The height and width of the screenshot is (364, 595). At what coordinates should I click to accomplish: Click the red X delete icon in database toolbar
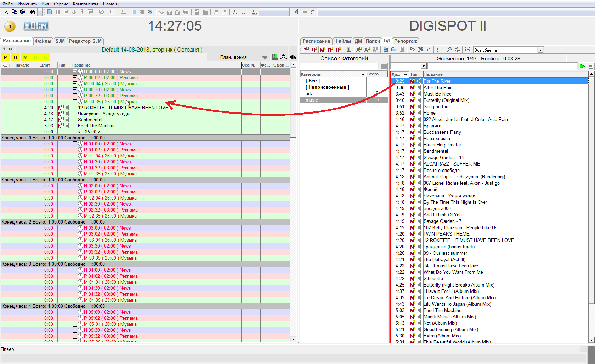pyautogui.click(x=428, y=50)
